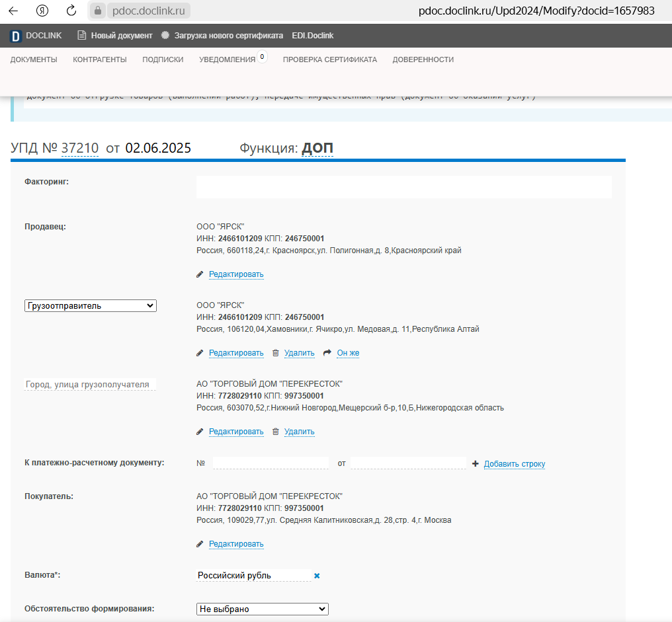Go back with the browser back arrow

coord(13,11)
